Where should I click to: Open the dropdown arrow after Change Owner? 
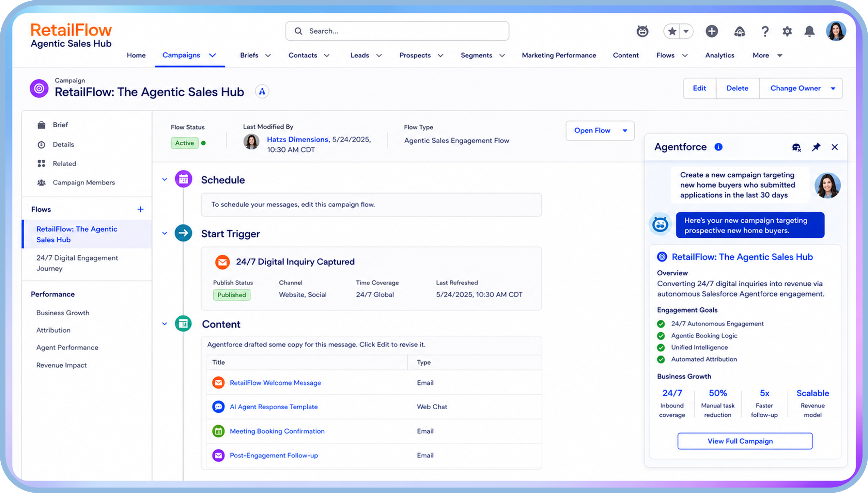[x=833, y=89]
